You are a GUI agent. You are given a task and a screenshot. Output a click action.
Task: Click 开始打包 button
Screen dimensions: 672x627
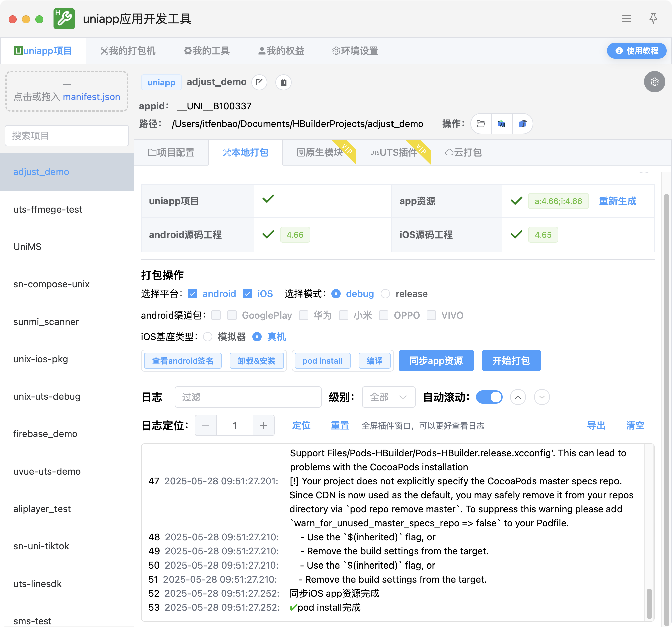(x=511, y=360)
